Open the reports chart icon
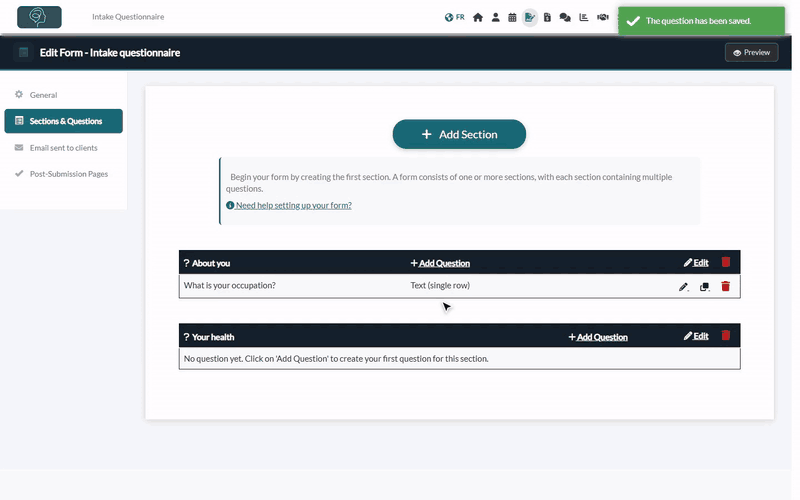800x500 pixels. (x=584, y=17)
